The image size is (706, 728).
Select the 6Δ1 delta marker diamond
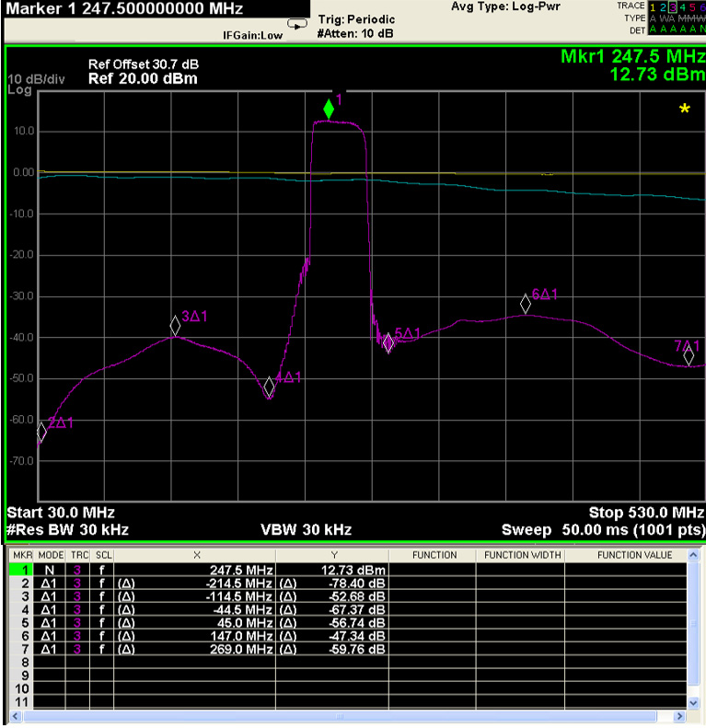pyautogui.click(x=526, y=304)
